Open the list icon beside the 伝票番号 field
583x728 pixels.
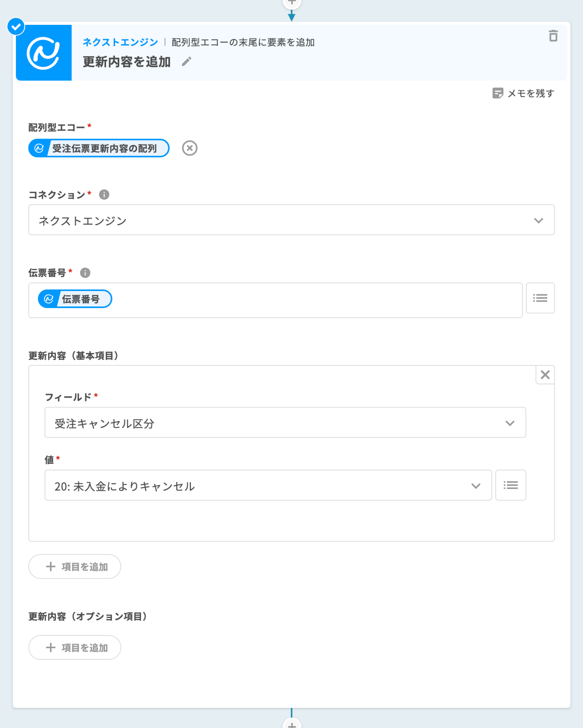point(540,298)
